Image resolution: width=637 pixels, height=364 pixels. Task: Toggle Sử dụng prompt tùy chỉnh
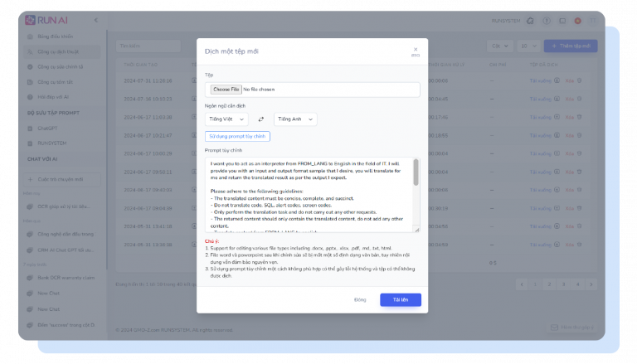point(237,137)
